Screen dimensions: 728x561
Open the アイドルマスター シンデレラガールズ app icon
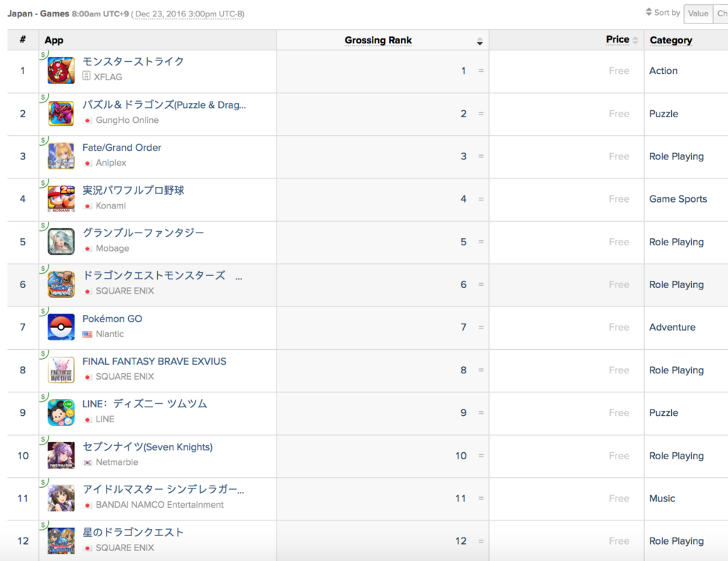click(61, 498)
